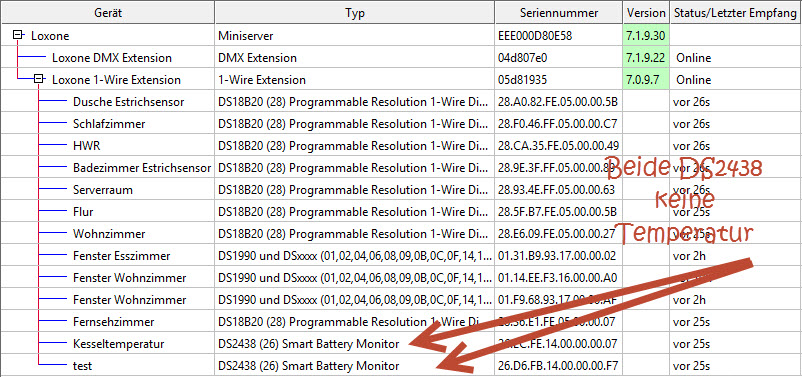This screenshot has width=802, height=377.
Task: Click 'vor 25s' status of Fernsehzimmer row
Action: 692,322
